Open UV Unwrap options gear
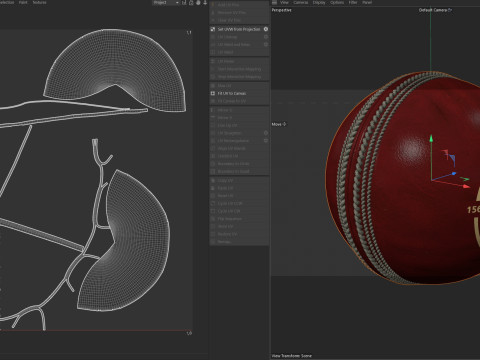480x360 pixels. (x=266, y=37)
